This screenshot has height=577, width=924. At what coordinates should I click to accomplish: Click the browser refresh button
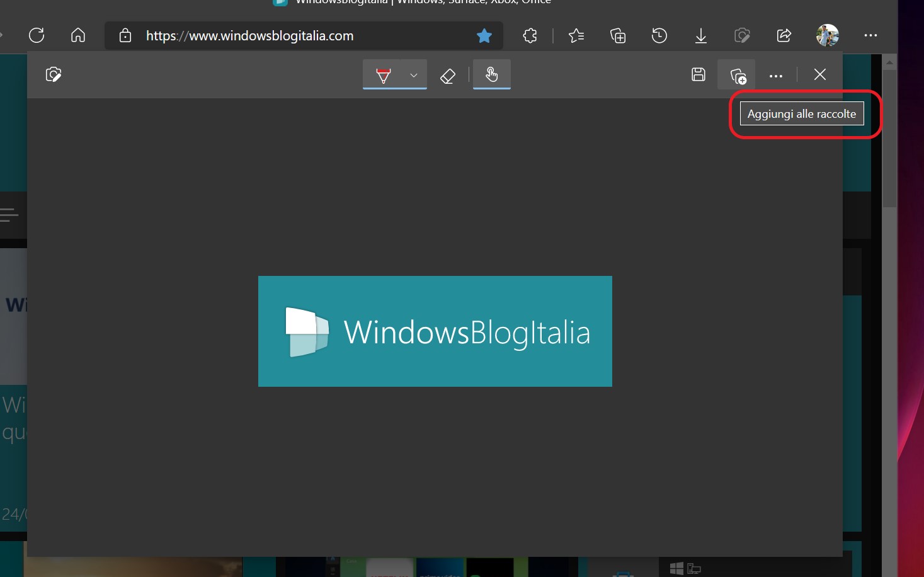(37, 35)
